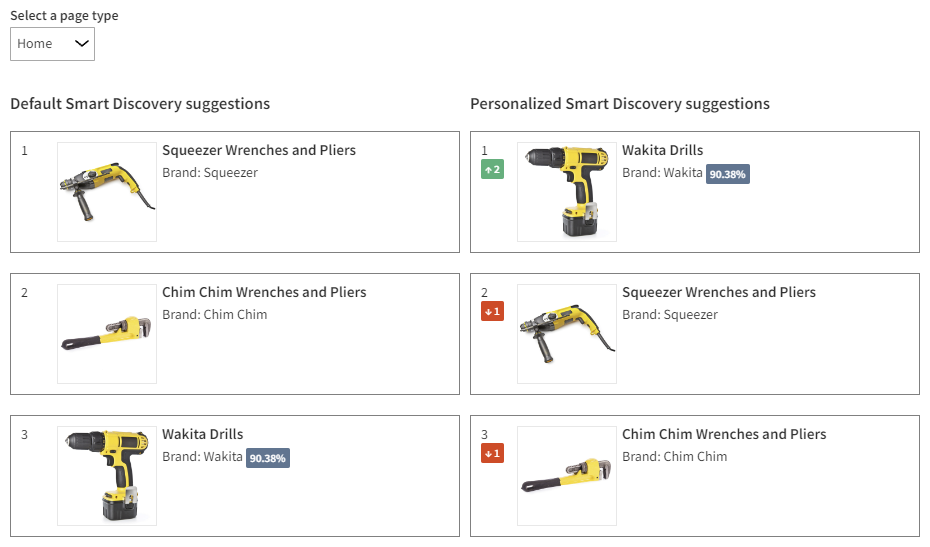Screen dimensions: 930x547
Task: Click the personalized Squeezer drill thumbnail
Action: pyautogui.click(x=567, y=334)
